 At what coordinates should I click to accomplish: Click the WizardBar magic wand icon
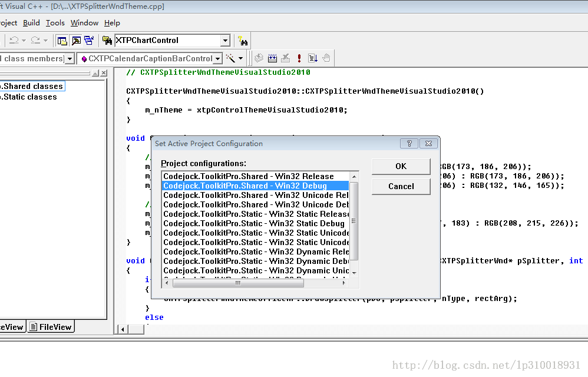[x=230, y=58]
